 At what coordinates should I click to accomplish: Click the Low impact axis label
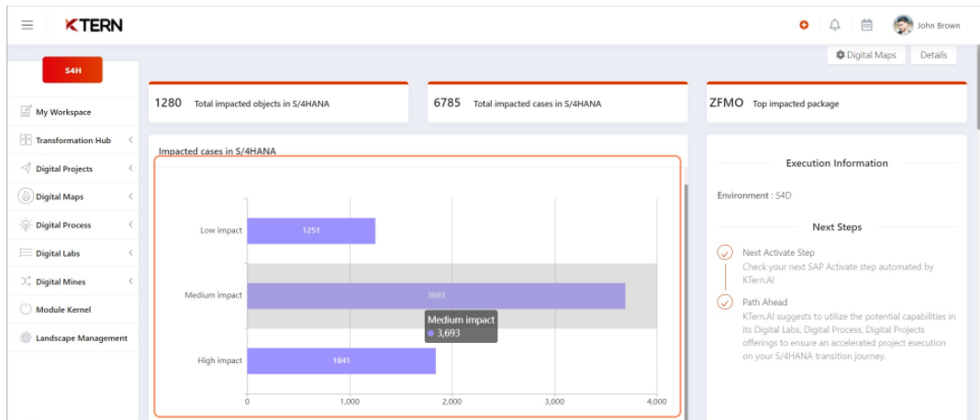pos(220,230)
